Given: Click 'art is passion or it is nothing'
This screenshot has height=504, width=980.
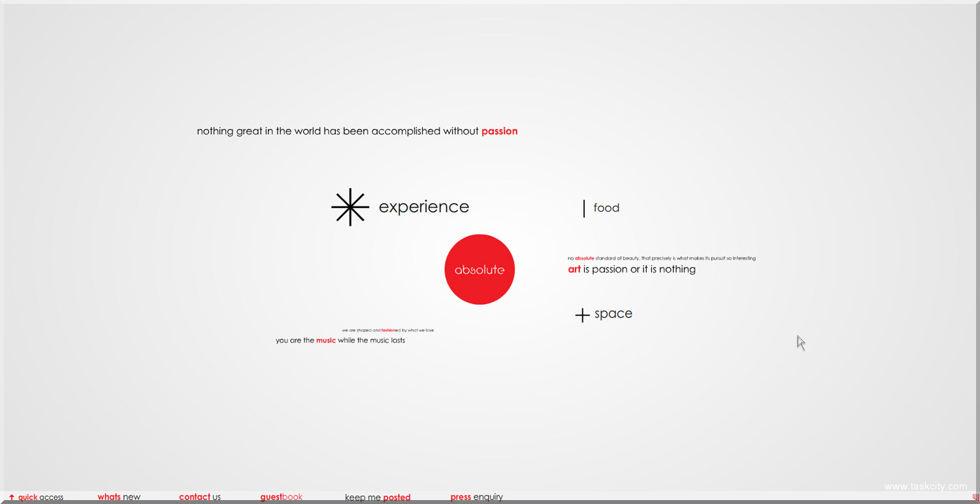Looking at the screenshot, I should point(632,269).
